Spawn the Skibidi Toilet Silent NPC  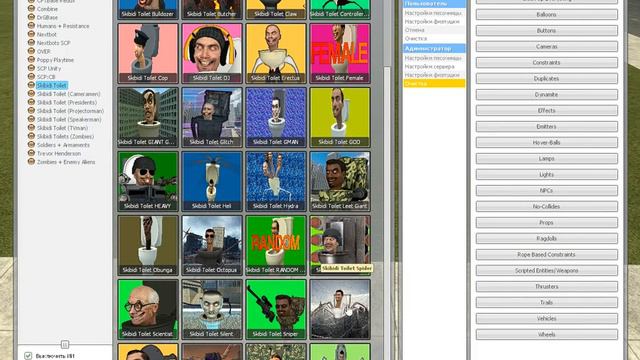point(212,309)
